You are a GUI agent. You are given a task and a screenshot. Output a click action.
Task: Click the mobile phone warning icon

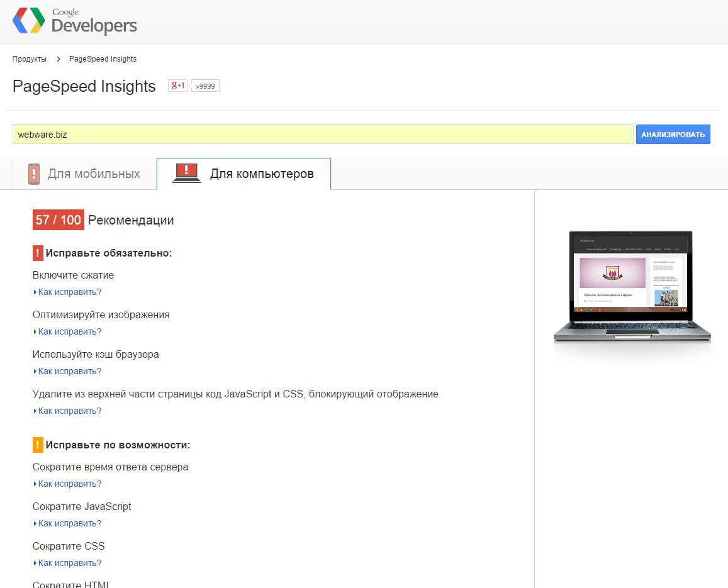tap(34, 174)
